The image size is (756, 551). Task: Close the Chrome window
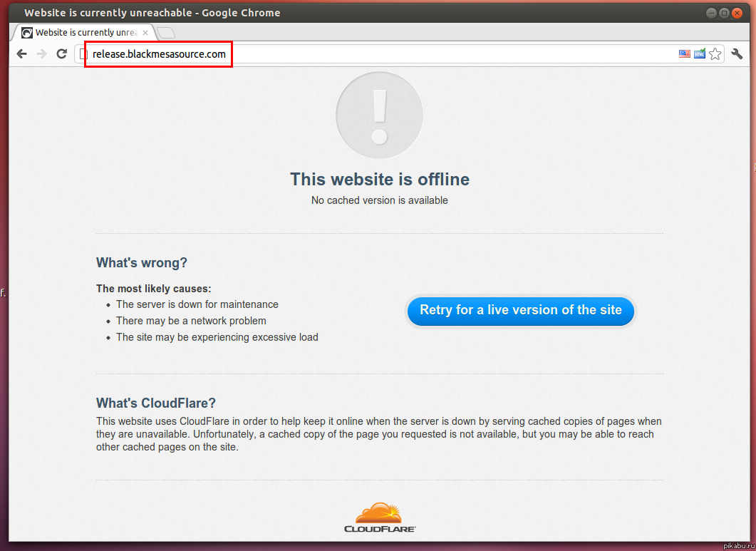(737, 13)
